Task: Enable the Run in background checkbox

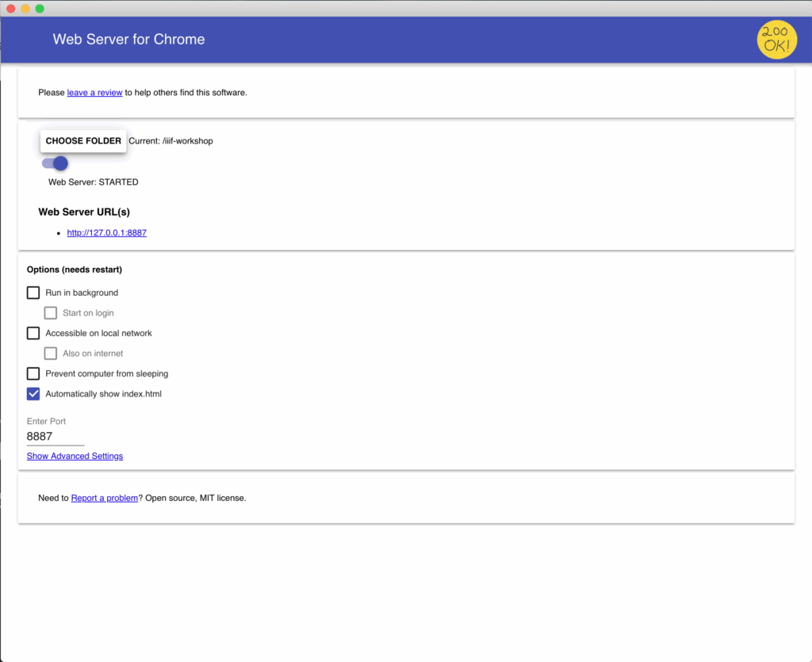Action: [33, 293]
